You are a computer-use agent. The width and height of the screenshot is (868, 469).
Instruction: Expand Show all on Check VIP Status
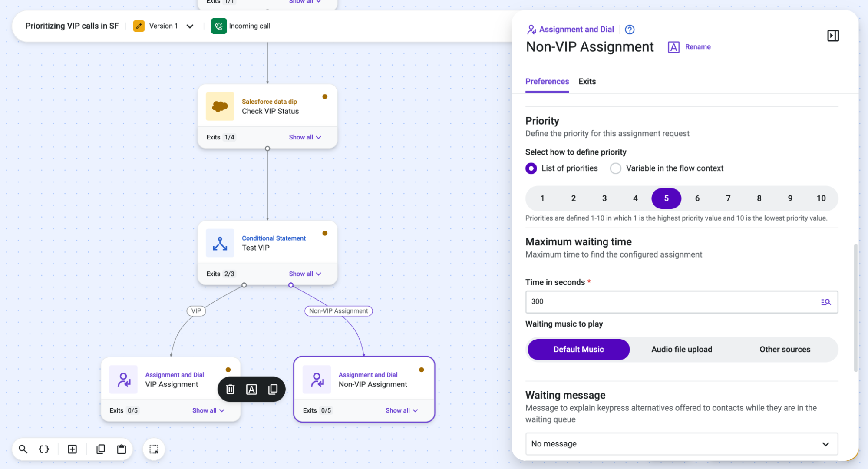coord(305,137)
